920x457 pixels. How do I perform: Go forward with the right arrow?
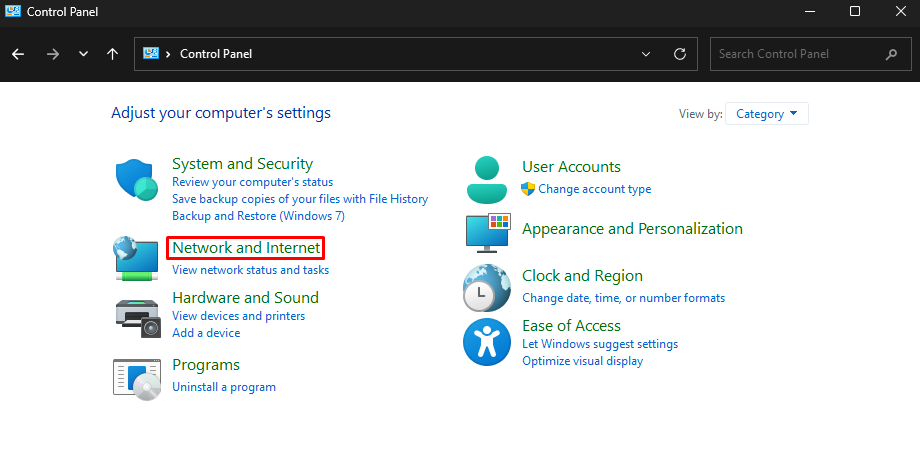click(x=53, y=54)
